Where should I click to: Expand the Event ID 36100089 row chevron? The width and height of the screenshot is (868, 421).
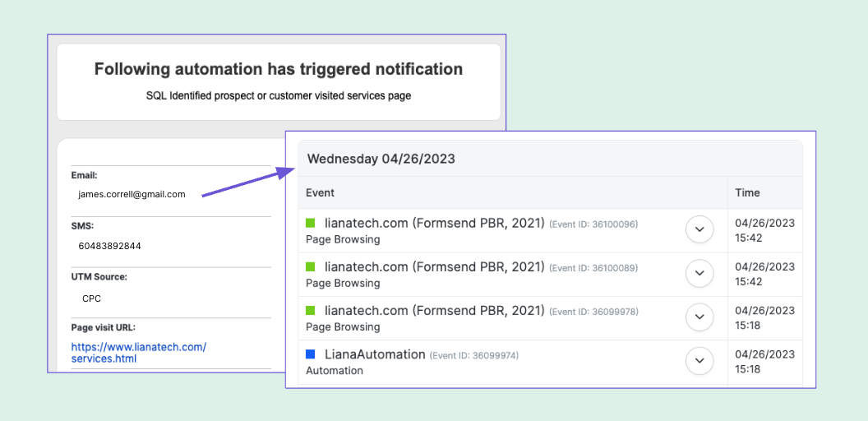pyautogui.click(x=699, y=274)
